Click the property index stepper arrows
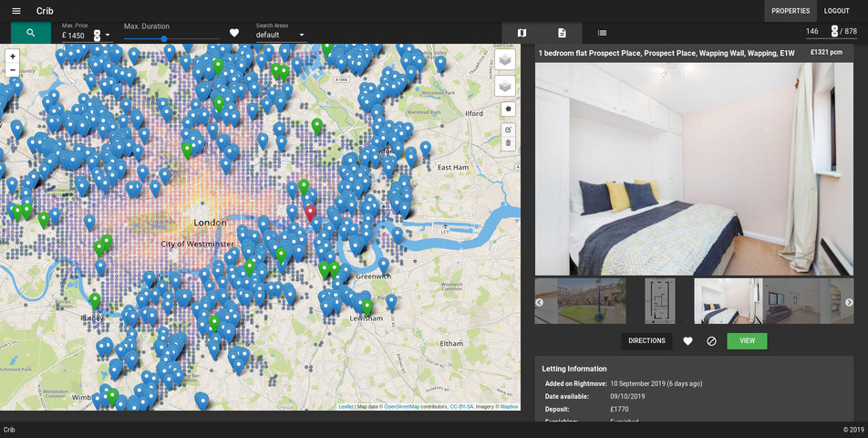 click(x=834, y=31)
